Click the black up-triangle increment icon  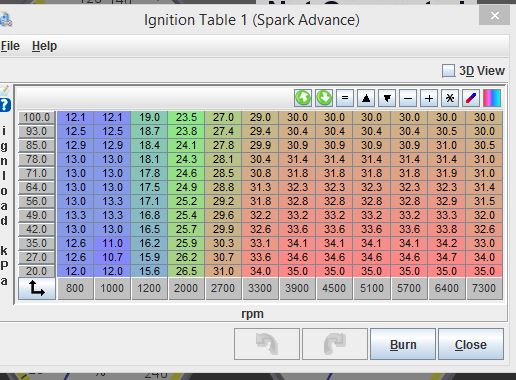pos(366,98)
